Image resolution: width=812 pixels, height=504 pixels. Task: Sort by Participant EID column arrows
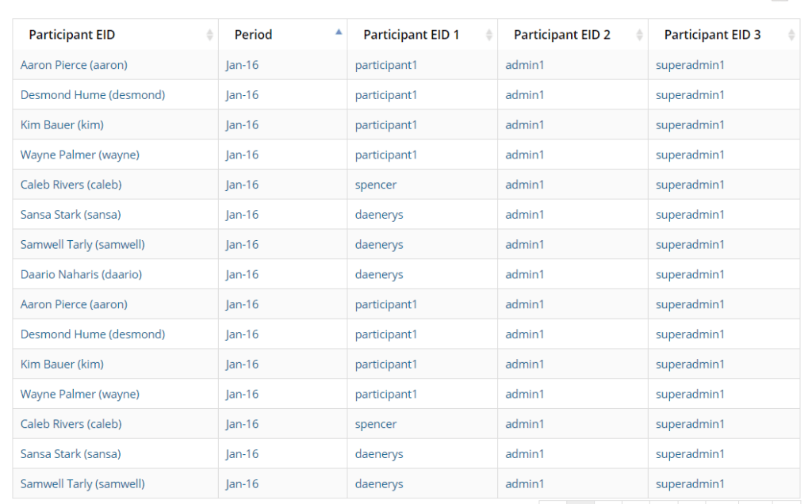click(x=209, y=35)
